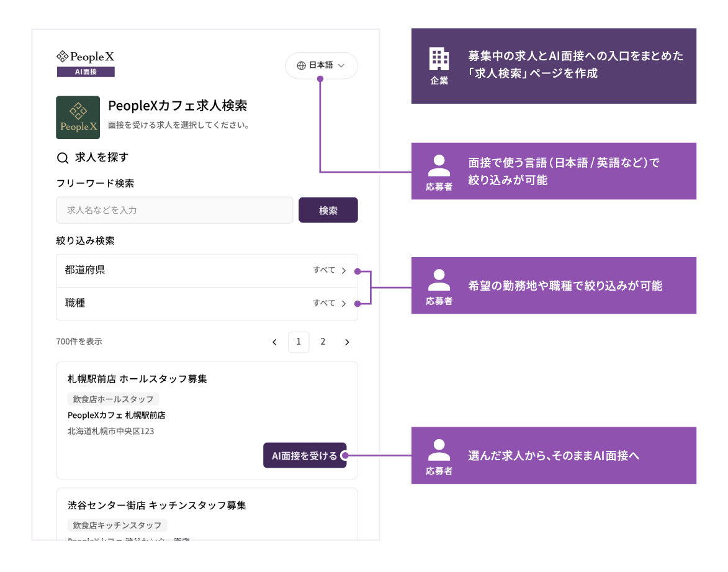Go to the previous results page arrow
This screenshot has width=728, height=572.
[x=274, y=342]
